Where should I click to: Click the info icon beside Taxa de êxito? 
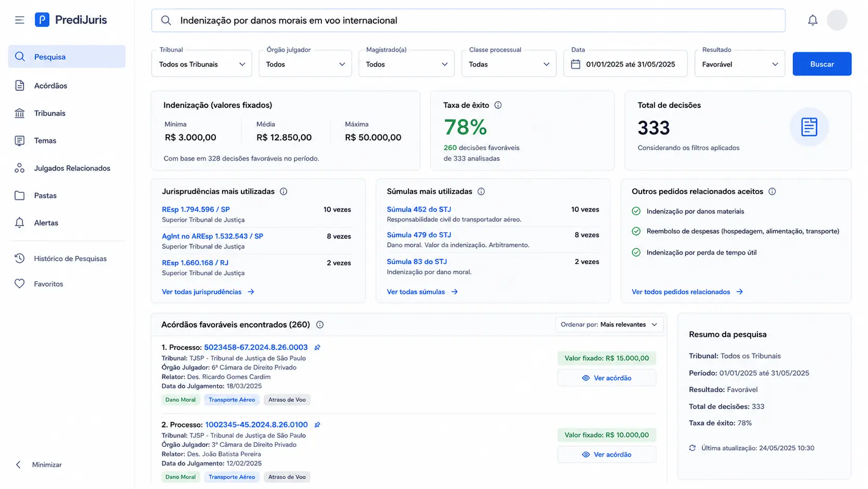click(x=498, y=105)
